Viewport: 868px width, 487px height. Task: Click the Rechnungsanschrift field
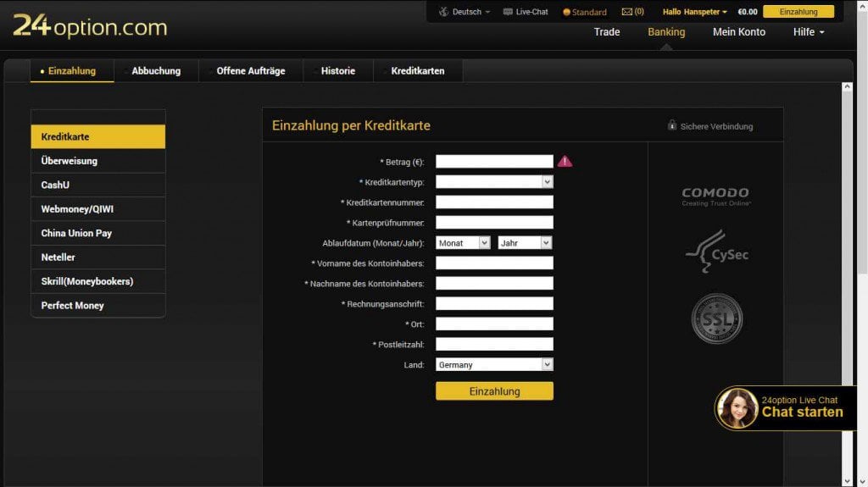tap(494, 304)
